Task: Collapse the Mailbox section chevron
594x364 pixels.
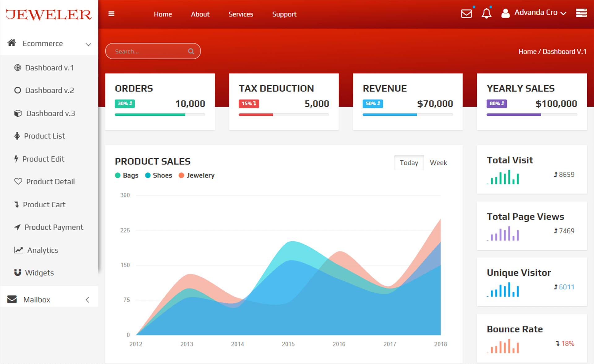Action: click(x=87, y=299)
